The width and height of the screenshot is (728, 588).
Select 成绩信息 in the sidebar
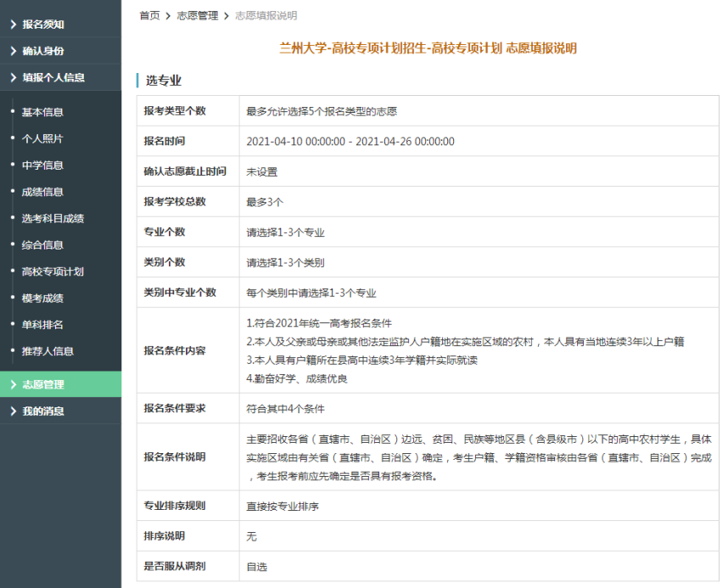pos(42,192)
